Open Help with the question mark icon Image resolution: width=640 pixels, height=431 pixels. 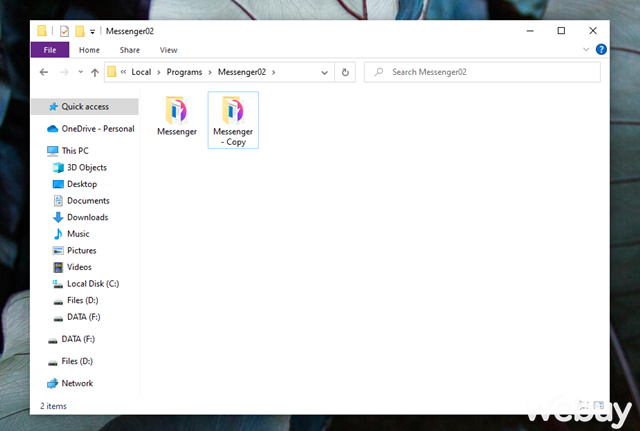click(601, 49)
